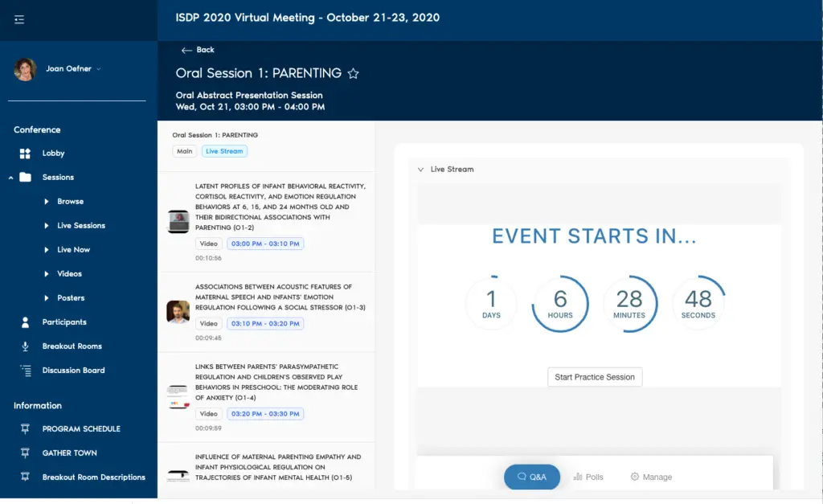Click the Program Schedule pin icon
Image resolution: width=823 pixels, height=504 pixels.
pos(26,429)
